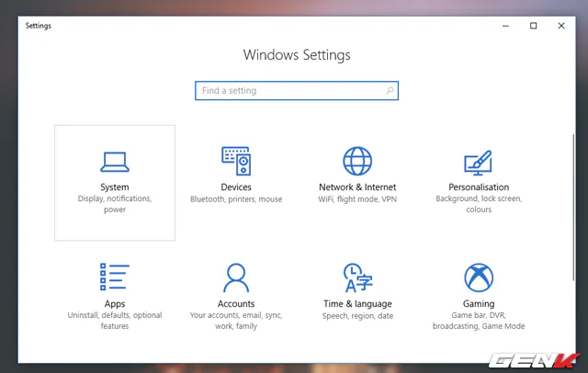Open the System laptop icon
The image size is (588, 373).
tap(115, 162)
